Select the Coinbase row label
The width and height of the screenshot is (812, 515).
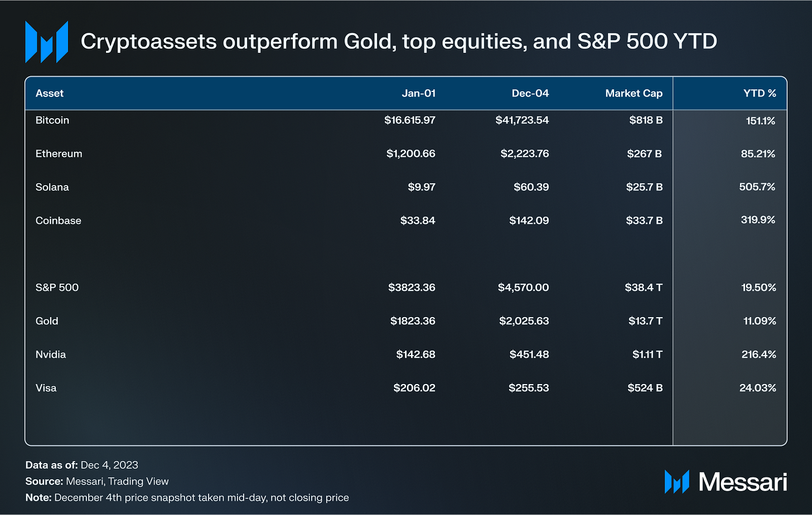click(x=59, y=221)
